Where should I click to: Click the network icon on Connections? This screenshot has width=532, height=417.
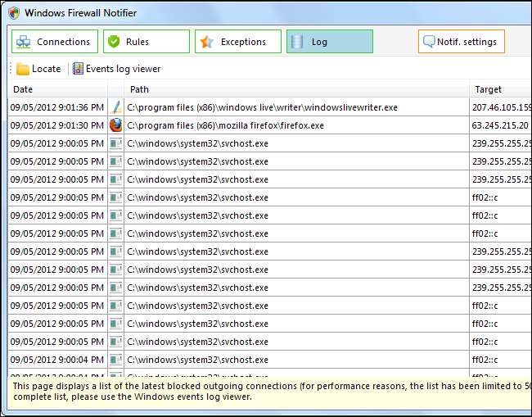pos(24,42)
